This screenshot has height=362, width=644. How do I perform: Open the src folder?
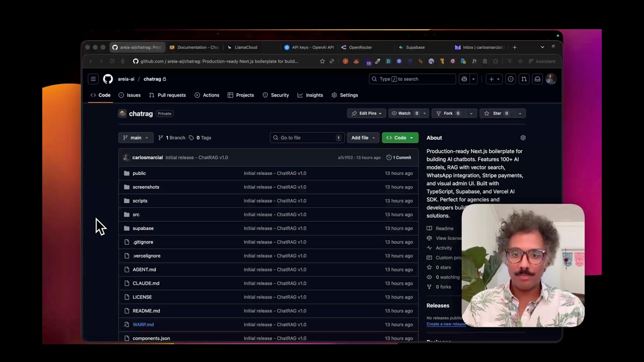pyautogui.click(x=136, y=215)
